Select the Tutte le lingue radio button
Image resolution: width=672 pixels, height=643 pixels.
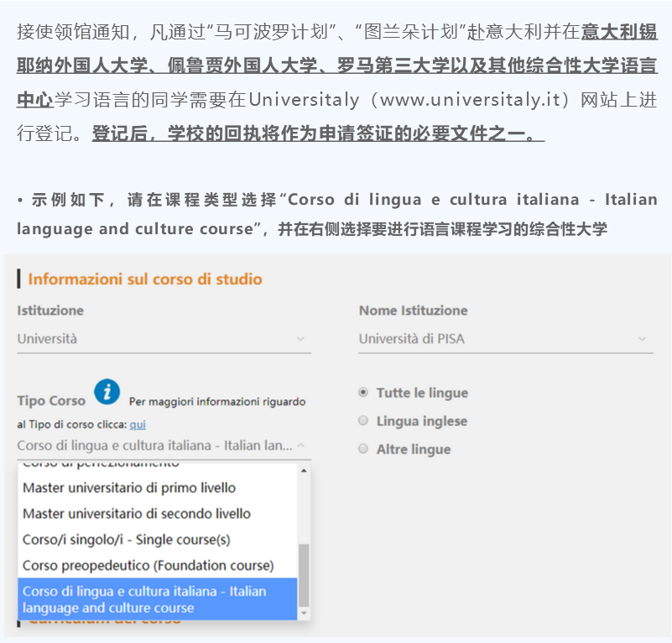point(363,392)
